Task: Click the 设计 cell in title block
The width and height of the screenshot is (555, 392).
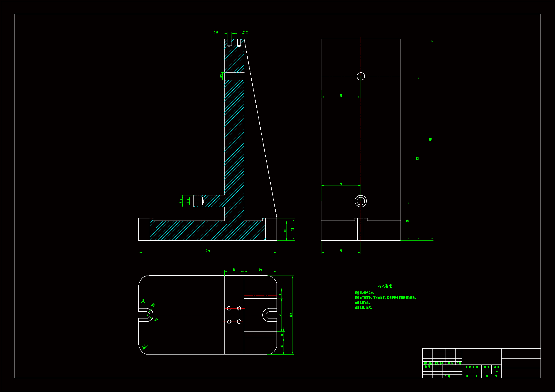Action: click(x=427, y=367)
